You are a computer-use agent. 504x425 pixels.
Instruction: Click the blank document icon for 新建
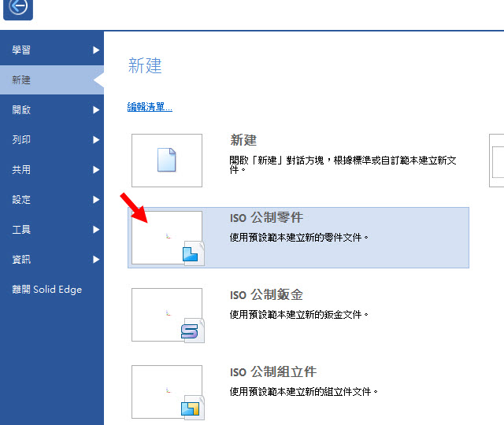166,160
